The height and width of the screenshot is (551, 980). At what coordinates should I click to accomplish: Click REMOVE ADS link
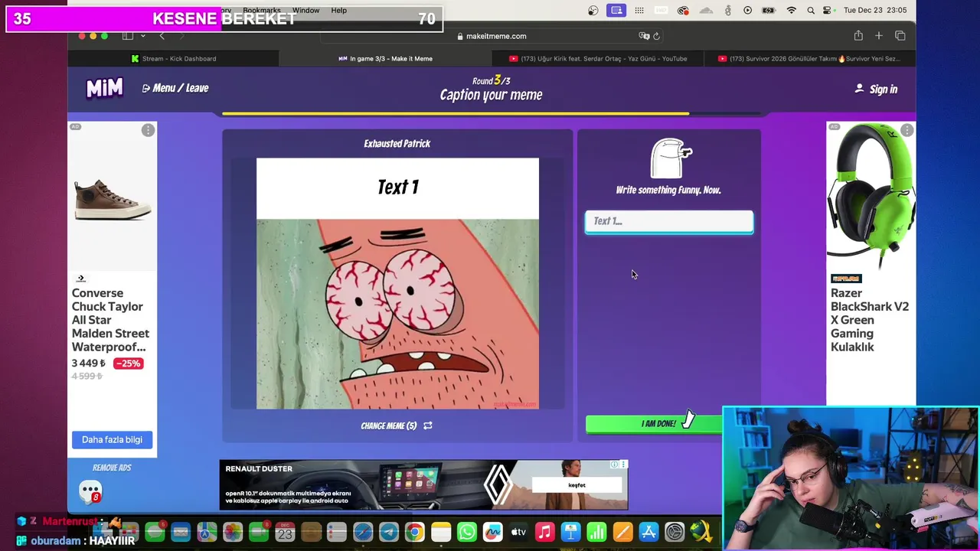coord(112,468)
